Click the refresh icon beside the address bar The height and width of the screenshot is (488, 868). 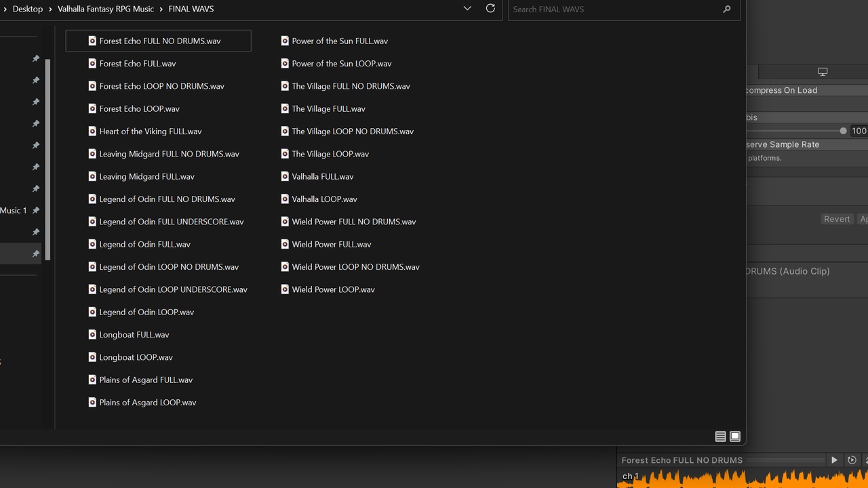tap(490, 9)
